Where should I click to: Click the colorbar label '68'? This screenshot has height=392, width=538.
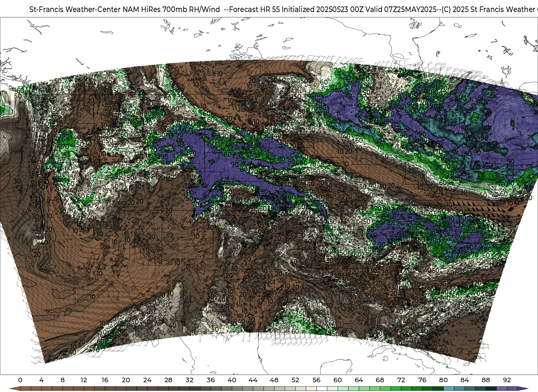(x=380, y=380)
